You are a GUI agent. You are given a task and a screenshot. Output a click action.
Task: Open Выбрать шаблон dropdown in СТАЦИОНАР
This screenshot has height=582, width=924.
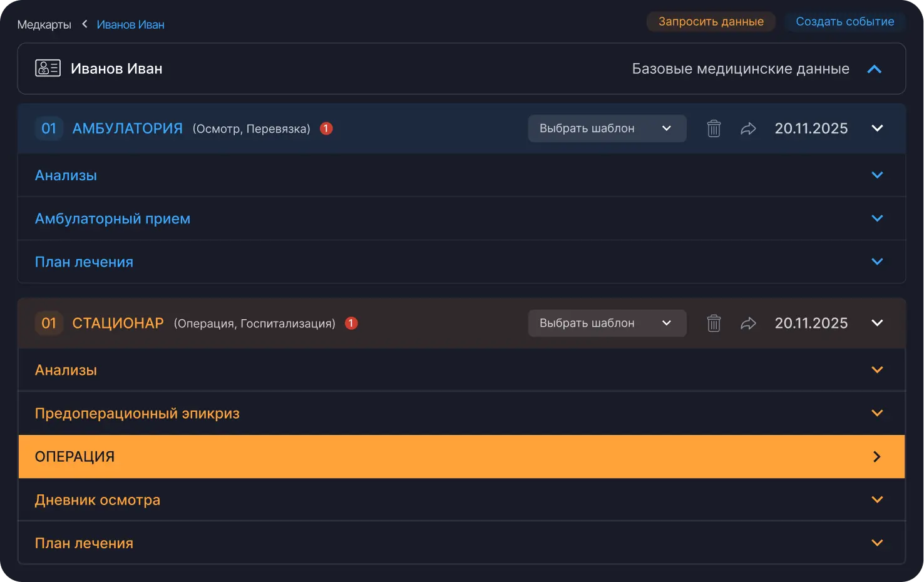click(x=607, y=323)
